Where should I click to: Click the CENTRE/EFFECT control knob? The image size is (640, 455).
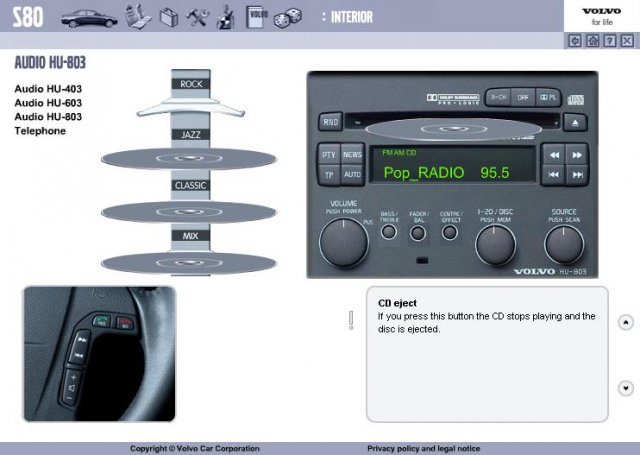tap(449, 233)
